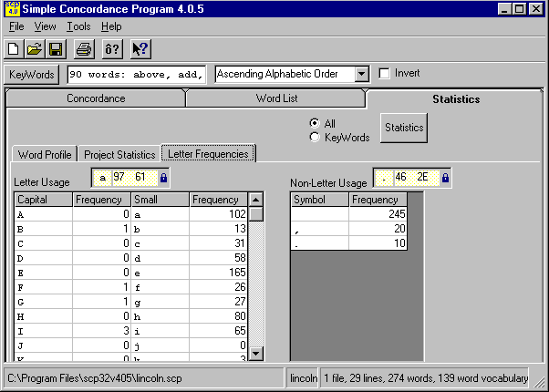Print using the printer toolbar icon
This screenshot has width=549, height=392.
[83, 49]
